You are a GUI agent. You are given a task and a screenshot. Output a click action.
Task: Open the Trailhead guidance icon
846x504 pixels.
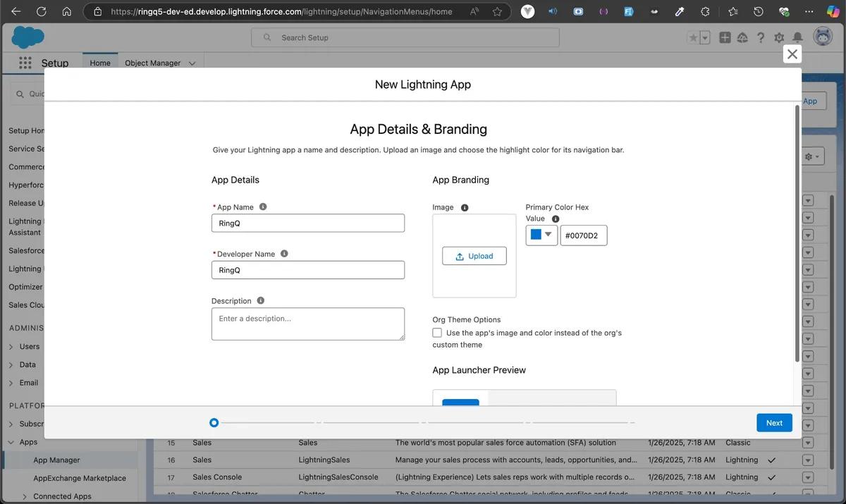pos(742,37)
